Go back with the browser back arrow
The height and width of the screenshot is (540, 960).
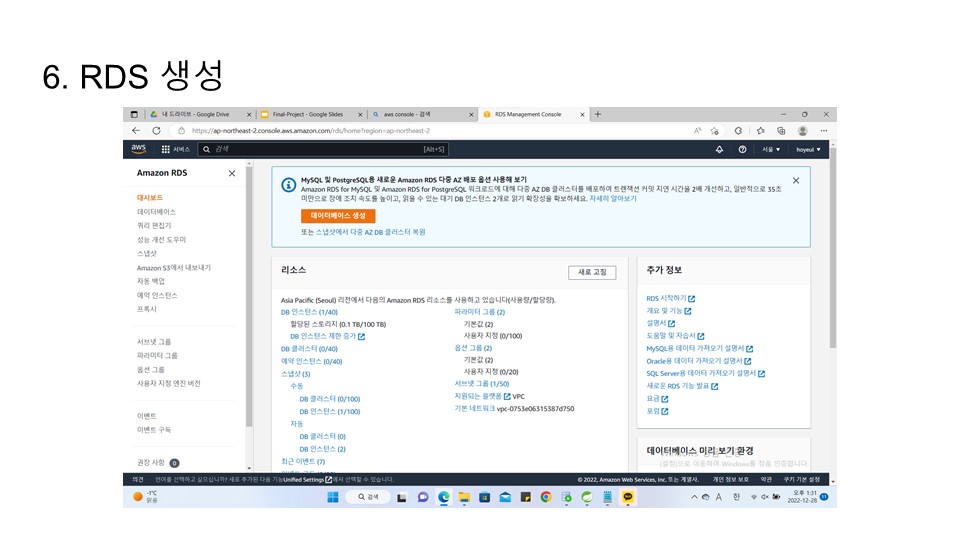tap(136, 130)
